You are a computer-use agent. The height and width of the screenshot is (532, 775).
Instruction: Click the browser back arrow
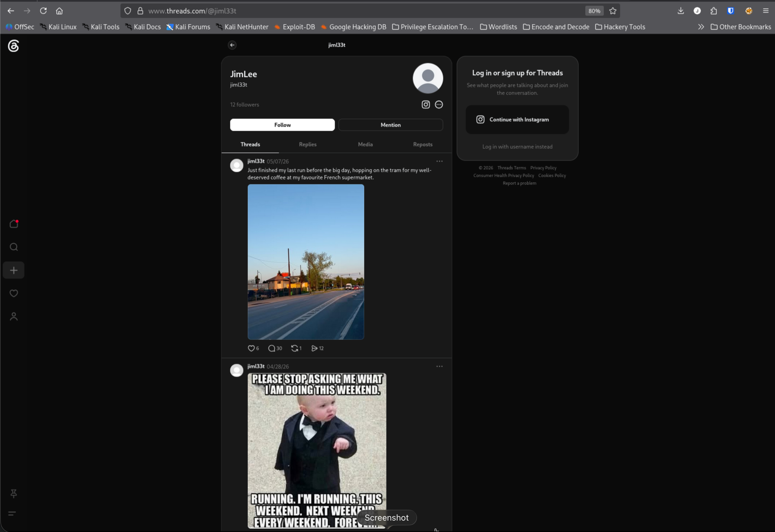pyautogui.click(x=11, y=11)
